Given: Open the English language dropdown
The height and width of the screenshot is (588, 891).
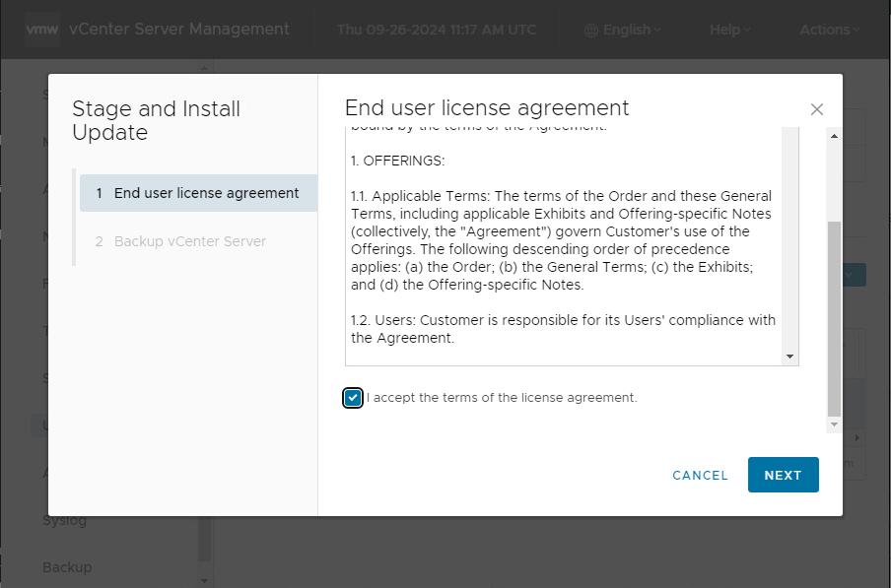Looking at the screenshot, I should click(622, 30).
